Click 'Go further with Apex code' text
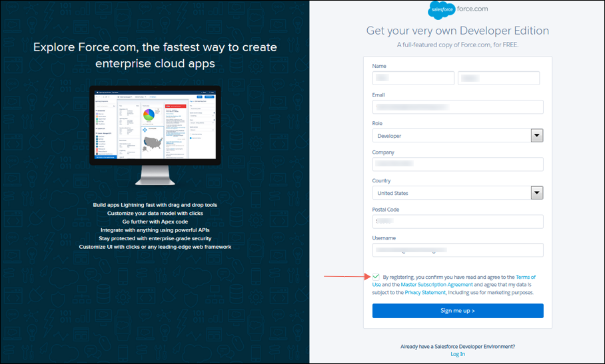Viewport: 605px width, 364px height. [x=155, y=222]
